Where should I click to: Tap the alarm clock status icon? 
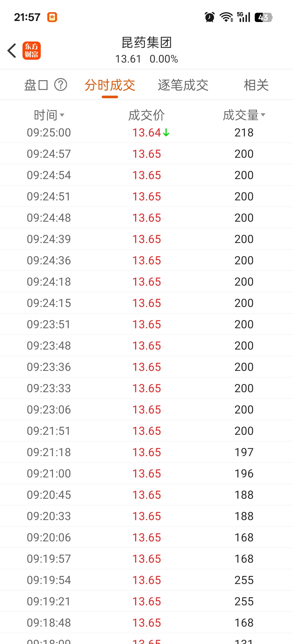(209, 17)
